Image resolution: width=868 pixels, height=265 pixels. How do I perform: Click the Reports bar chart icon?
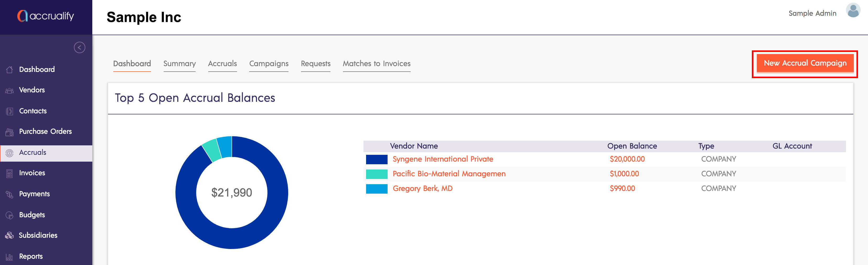tap(9, 257)
